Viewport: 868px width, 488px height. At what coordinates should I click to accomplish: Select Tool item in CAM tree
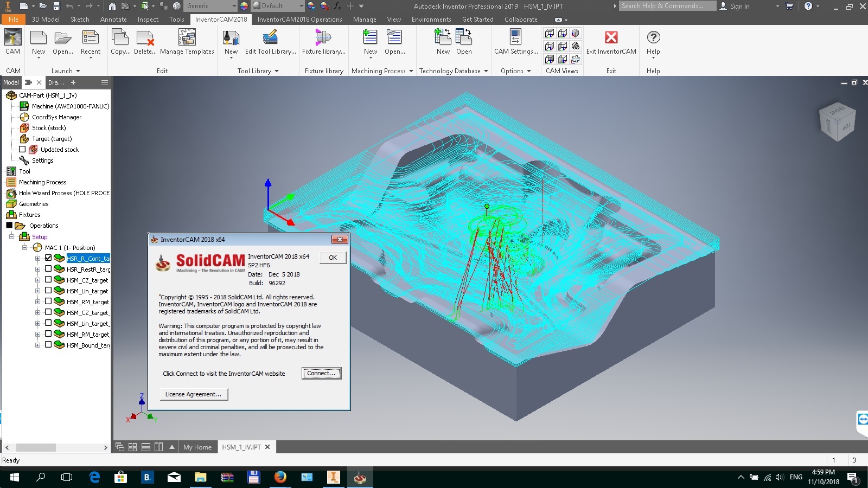pyautogui.click(x=24, y=171)
